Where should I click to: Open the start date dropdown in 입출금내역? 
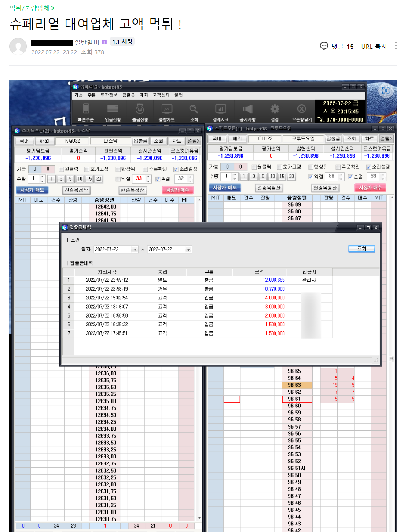pyautogui.click(x=135, y=250)
